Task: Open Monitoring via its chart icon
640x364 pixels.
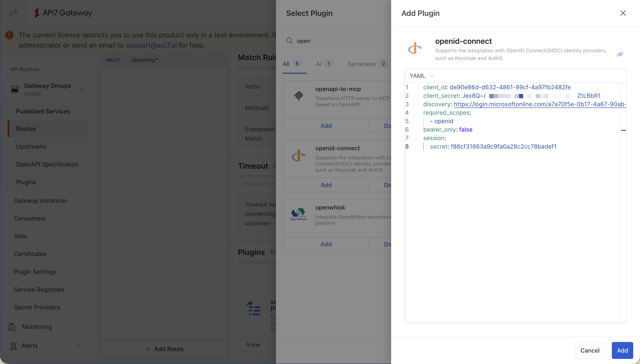Action: [12, 327]
